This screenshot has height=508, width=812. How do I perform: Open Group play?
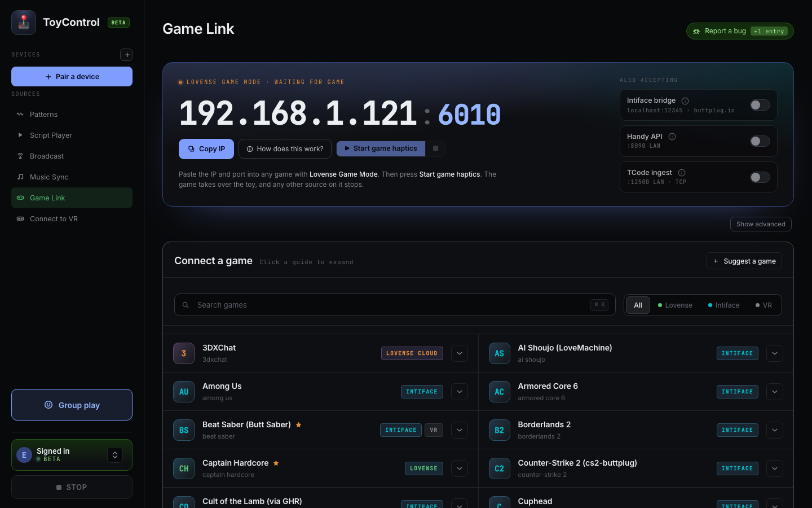point(72,405)
